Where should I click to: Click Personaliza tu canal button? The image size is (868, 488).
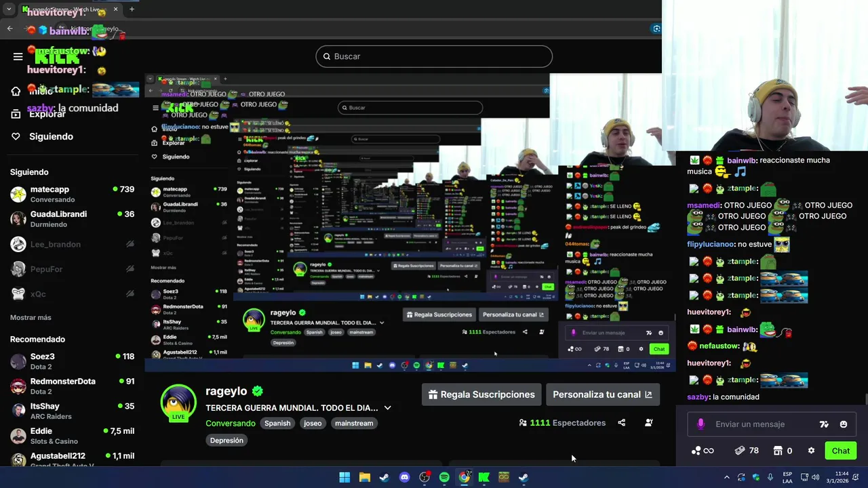point(602,394)
